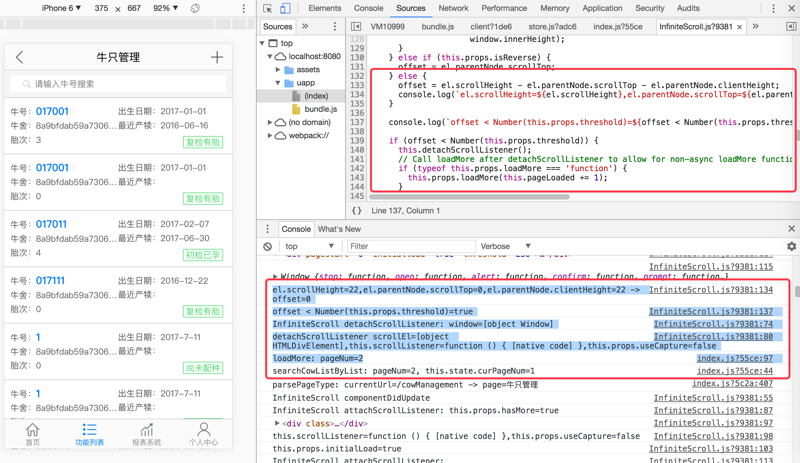The width and height of the screenshot is (800, 463).
Task: Switch to the Network tab
Action: pyautogui.click(x=453, y=8)
